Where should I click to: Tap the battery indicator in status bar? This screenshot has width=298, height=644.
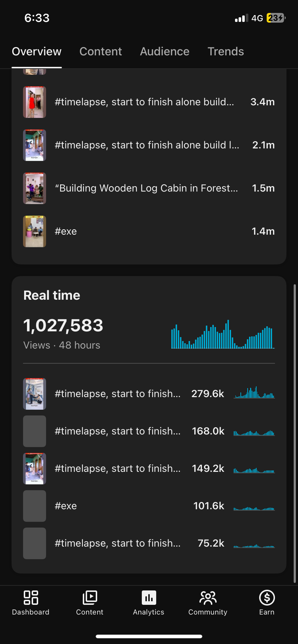click(276, 18)
